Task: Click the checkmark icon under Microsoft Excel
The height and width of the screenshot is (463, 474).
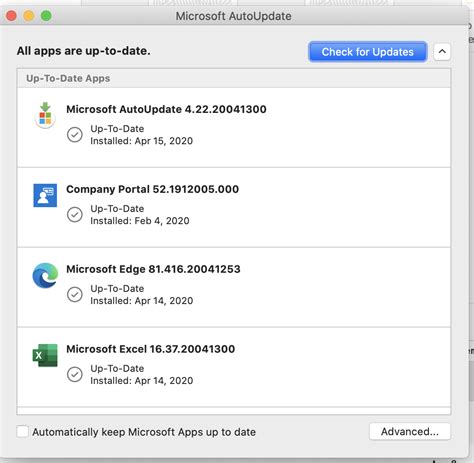Action: 75,375
